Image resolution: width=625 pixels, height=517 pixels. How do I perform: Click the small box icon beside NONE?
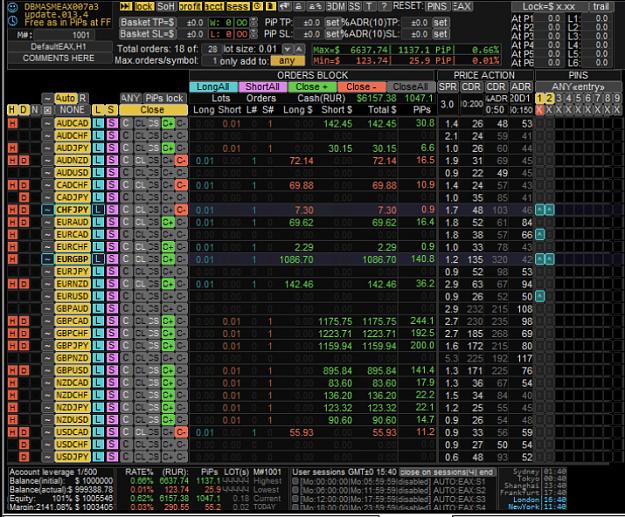[47, 110]
